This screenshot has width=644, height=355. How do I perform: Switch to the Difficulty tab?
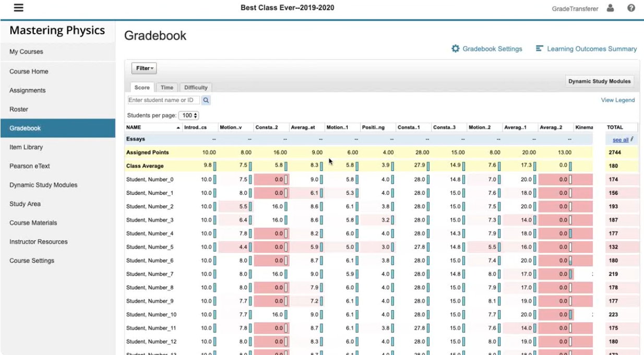(195, 87)
